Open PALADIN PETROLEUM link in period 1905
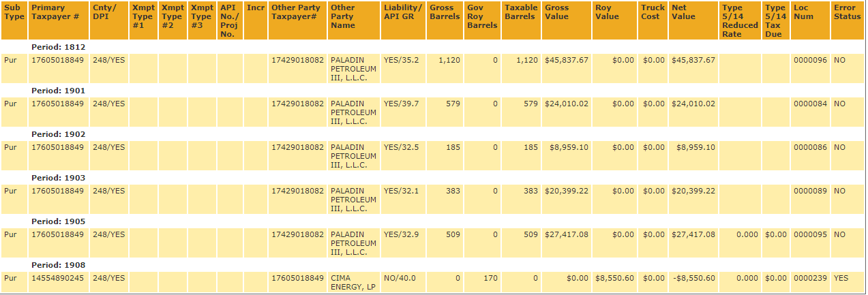 [x=353, y=243]
